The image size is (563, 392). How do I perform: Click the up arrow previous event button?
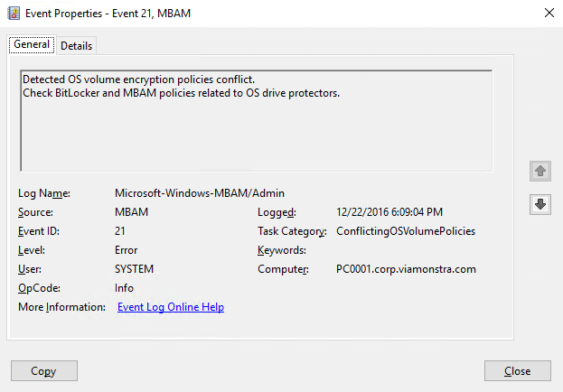pyautogui.click(x=540, y=172)
